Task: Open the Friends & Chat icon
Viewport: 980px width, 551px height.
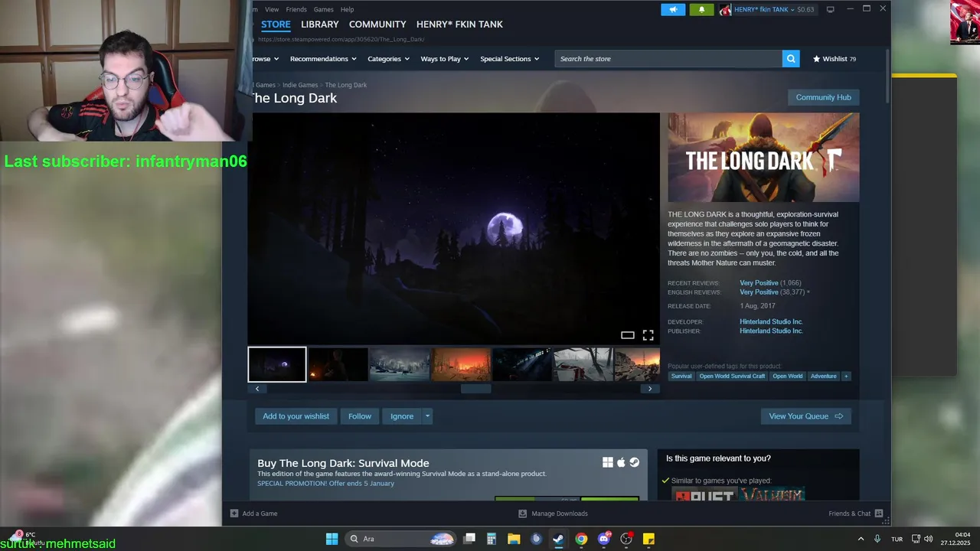Action: (879, 514)
